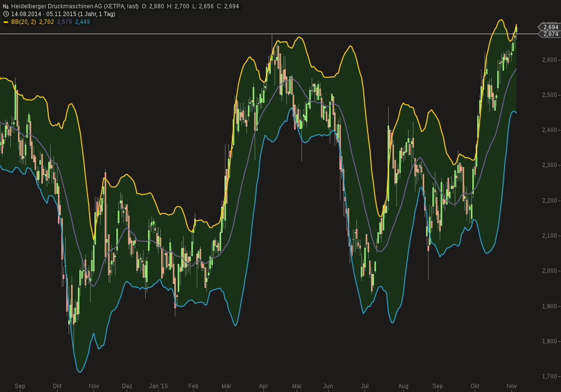Image resolution: width=561 pixels, height=392 pixels.
Task: Click the low price value L: 2,656
Action: (203, 6)
